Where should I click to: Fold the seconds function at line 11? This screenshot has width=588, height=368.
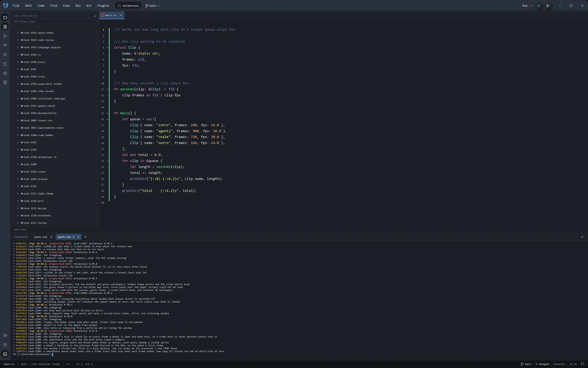[107, 89]
